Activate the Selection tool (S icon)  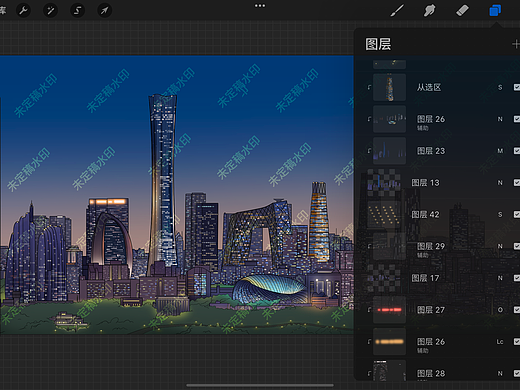(77, 11)
